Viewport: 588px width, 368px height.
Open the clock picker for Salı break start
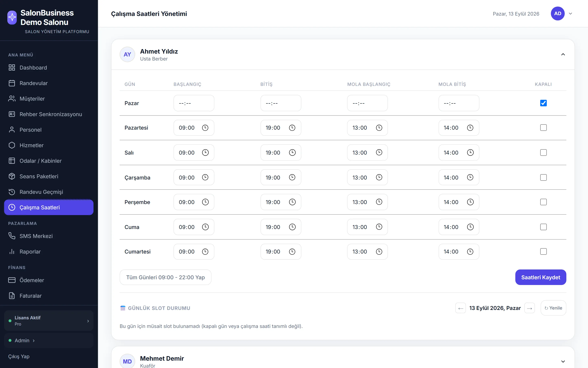[x=379, y=153]
